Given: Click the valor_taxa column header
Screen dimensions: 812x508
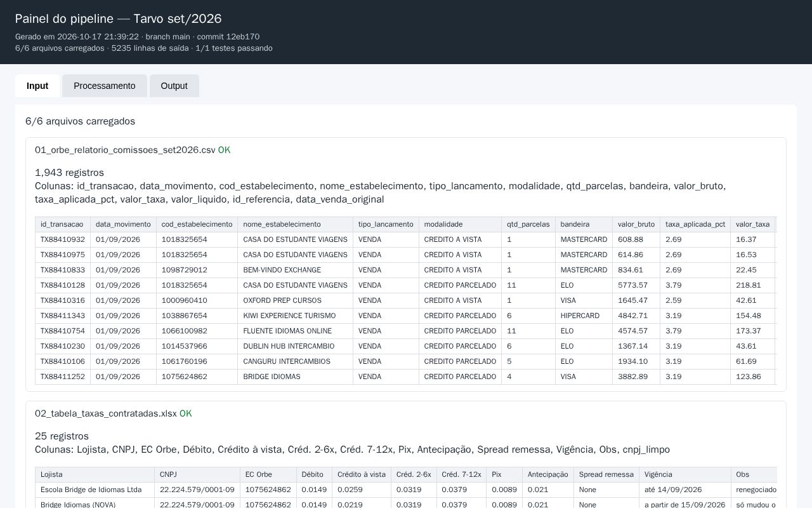Looking at the screenshot, I should pyautogui.click(x=753, y=224).
